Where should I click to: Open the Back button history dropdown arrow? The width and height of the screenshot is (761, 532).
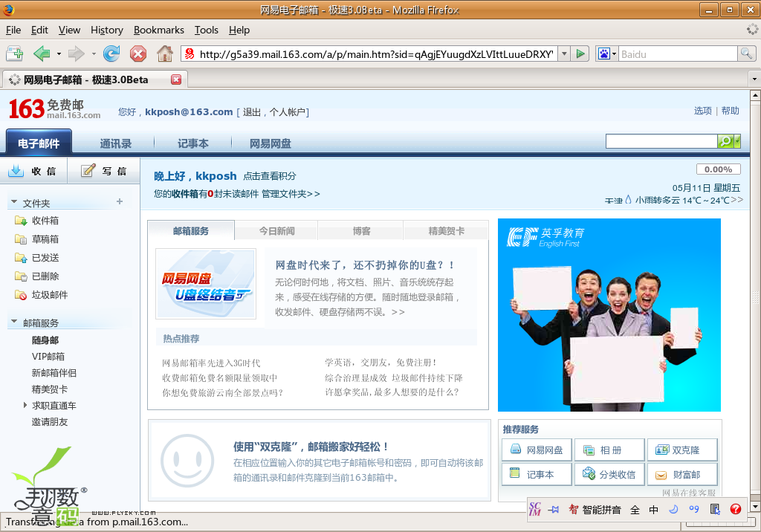[59, 54]
